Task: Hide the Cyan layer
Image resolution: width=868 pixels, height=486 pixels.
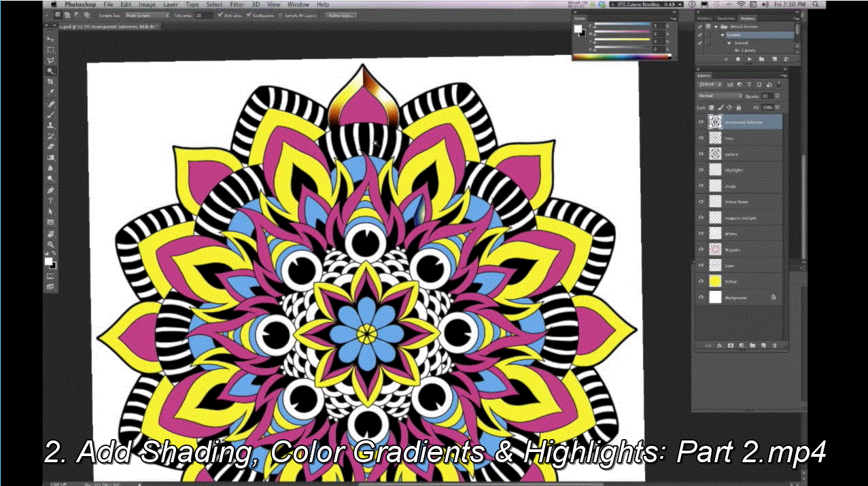Action: pos(701,265)
